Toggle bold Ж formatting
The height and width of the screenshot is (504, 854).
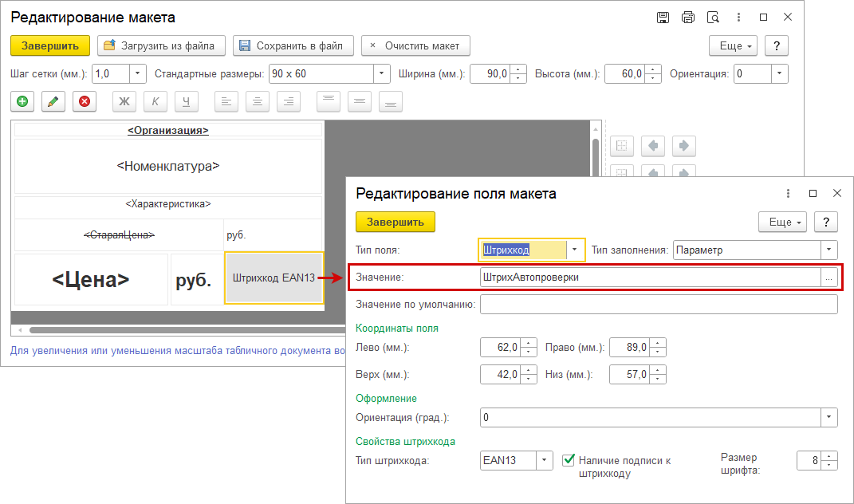point(124,101)
